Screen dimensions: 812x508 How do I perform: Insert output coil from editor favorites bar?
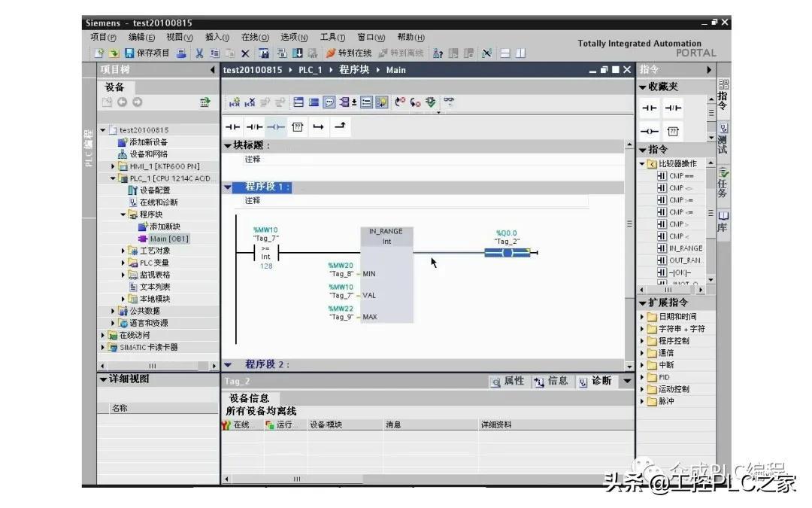[276, 127]
